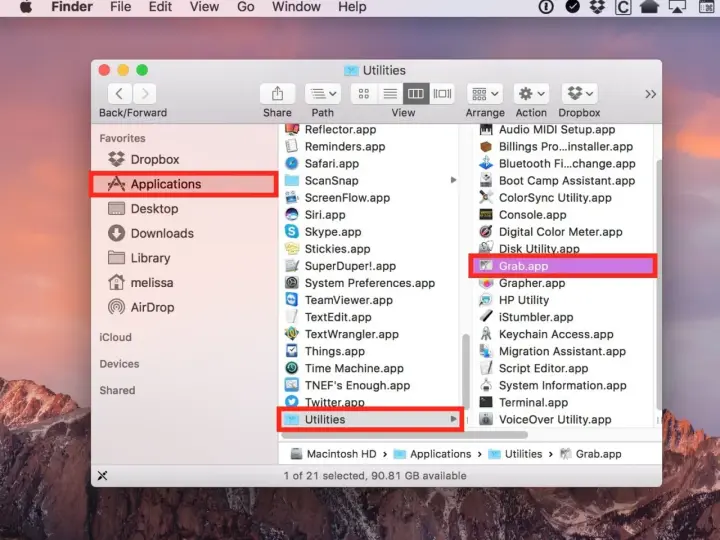
Task: Click the Time Machine.app icon
Action: (x=292, y=368)
